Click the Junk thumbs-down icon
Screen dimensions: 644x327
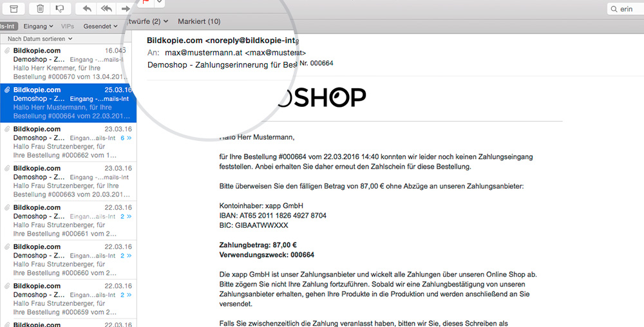[60, 8]
